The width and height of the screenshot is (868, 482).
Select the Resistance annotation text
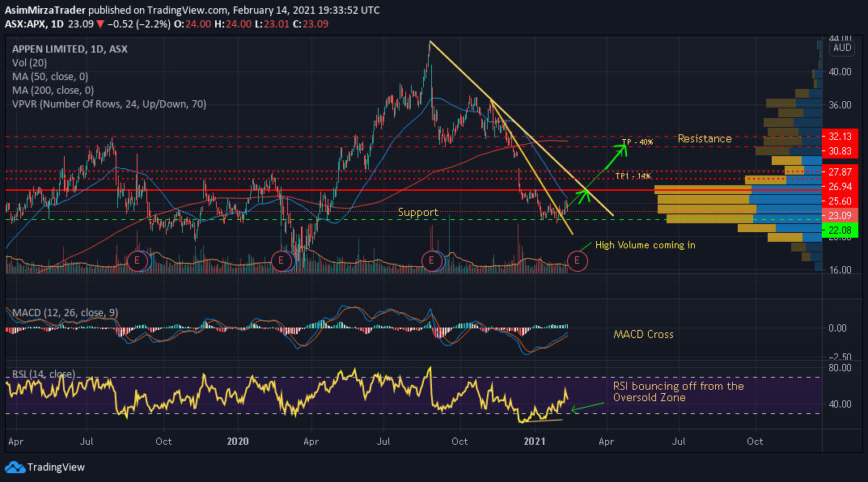tap(705, 138)
